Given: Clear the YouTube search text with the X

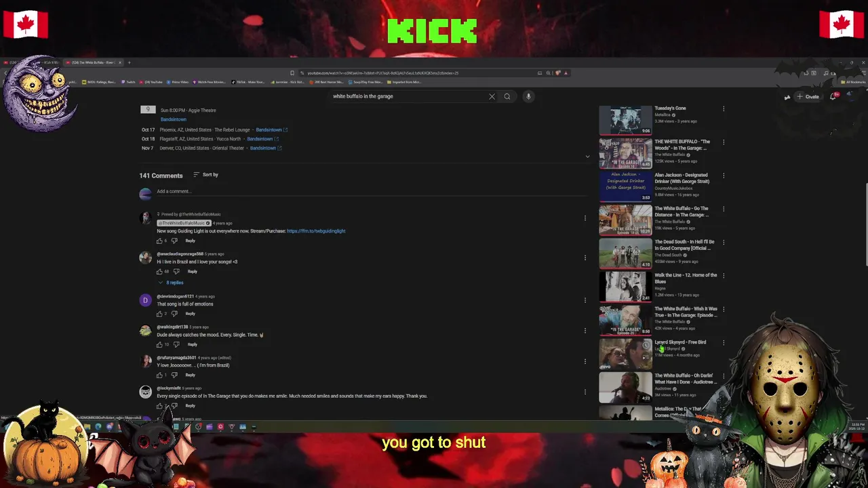Looking at the screenshot, I should pos(492,96).
